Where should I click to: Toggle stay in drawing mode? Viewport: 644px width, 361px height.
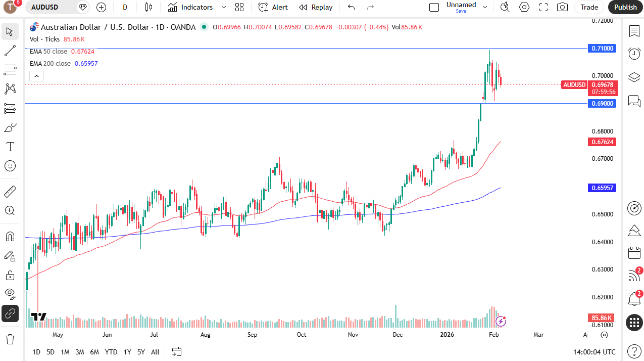(x=10, y=256)
